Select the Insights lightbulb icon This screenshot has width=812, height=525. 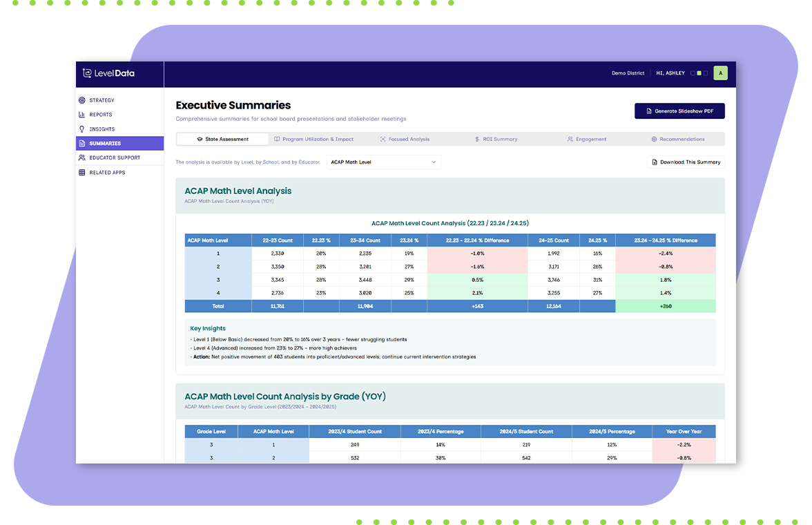pos(82,129)
